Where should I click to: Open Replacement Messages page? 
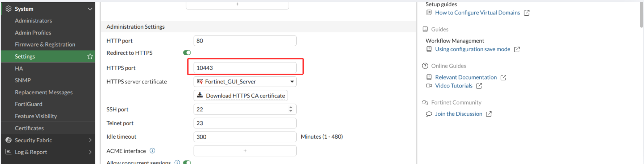tap(44, 93)
